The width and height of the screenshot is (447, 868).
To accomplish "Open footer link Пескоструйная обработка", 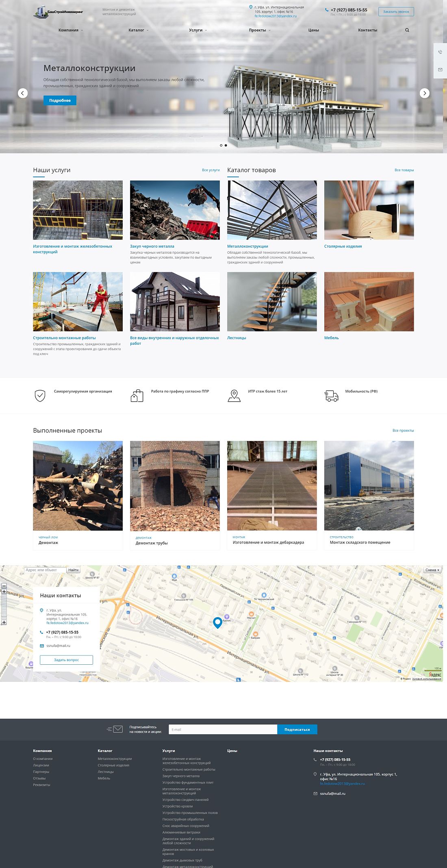I will click(183, 819).
